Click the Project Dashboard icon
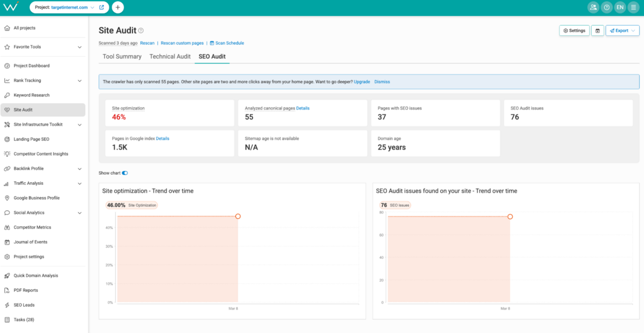 [x=8, y=66]
